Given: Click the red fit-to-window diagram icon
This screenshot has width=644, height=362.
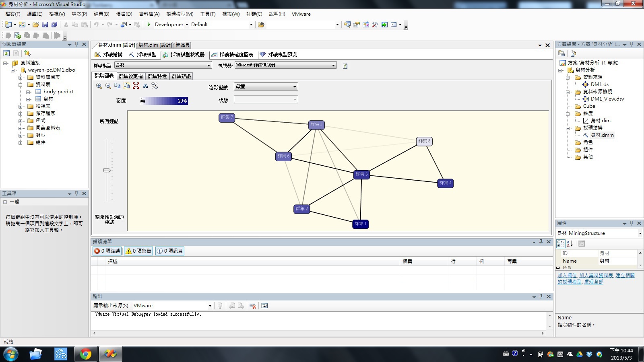Looking at the screenshot, I should tap(136, 86).
